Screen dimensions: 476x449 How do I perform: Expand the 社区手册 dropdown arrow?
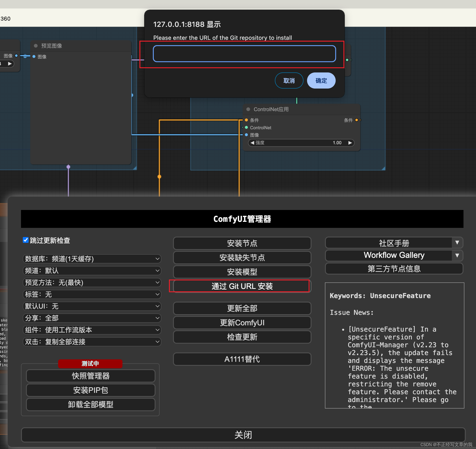(457, 243)
